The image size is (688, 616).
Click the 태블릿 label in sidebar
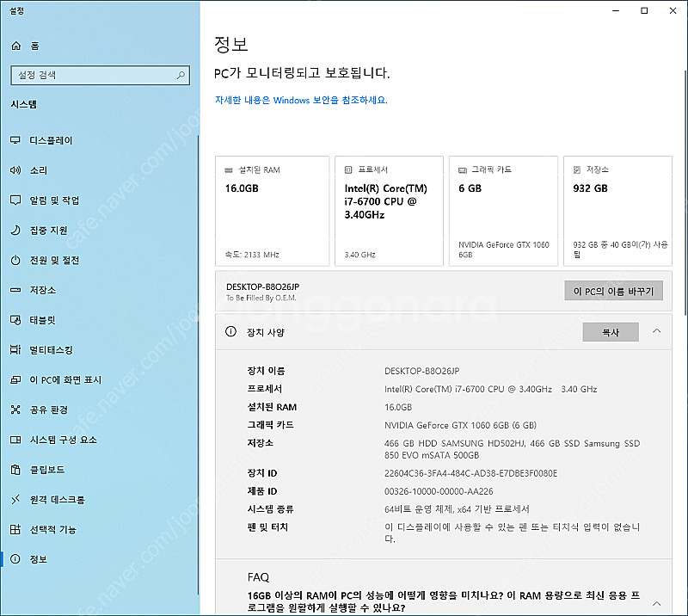pos(42,320)
